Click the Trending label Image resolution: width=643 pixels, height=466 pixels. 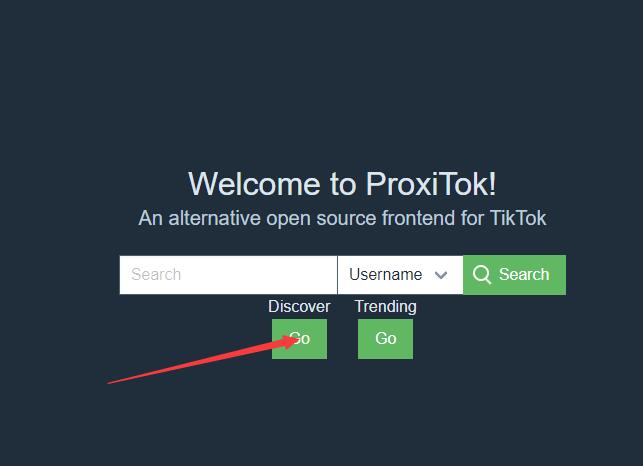pyautogui.click(x=385, y=306)
